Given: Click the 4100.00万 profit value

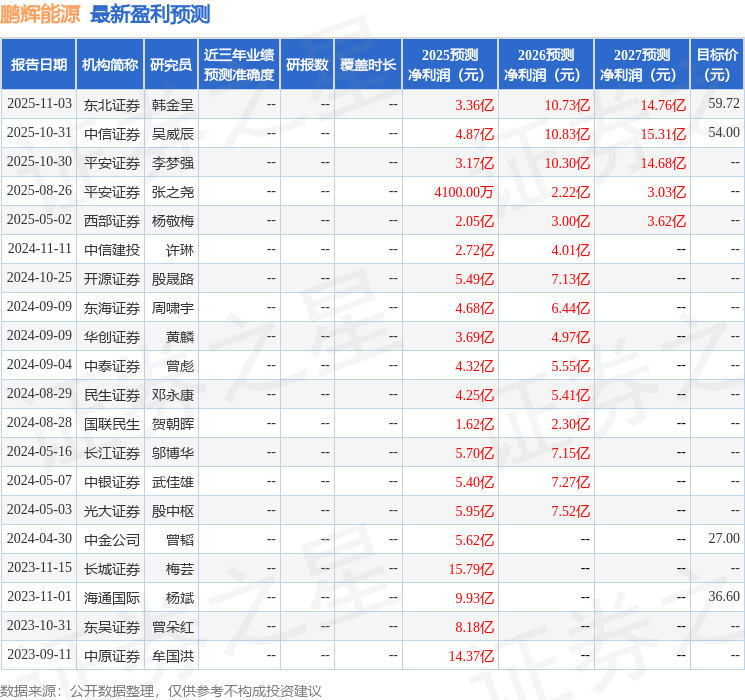Looking at the screenshot, I should [464, 192].
